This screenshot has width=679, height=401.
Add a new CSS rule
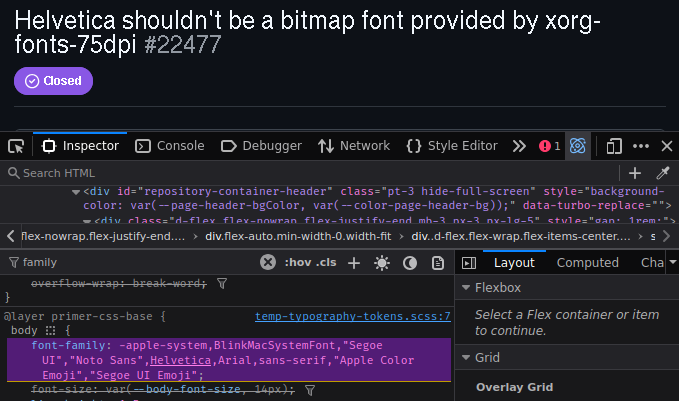point(354,263)
